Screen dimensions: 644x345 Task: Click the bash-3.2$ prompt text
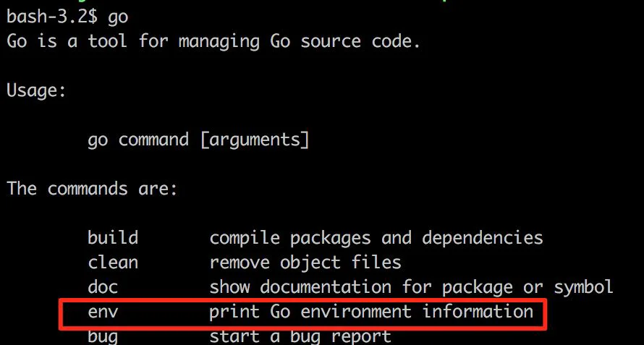52,17
